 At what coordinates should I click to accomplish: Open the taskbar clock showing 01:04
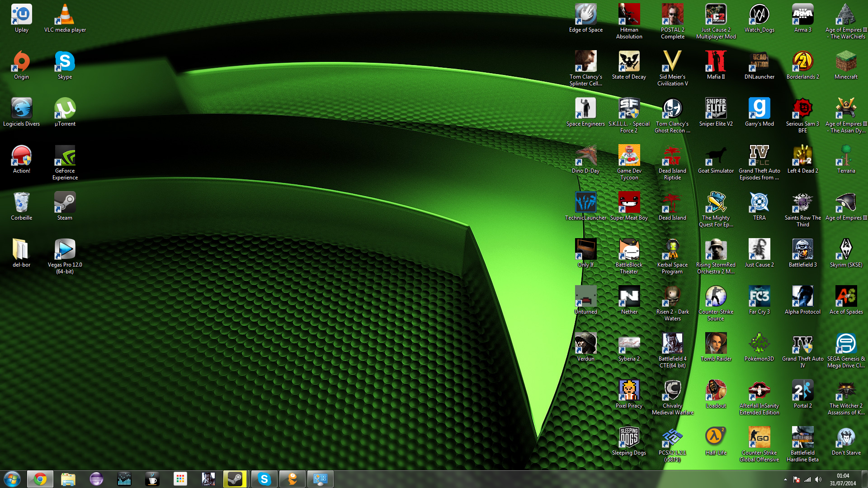[843, 479]
